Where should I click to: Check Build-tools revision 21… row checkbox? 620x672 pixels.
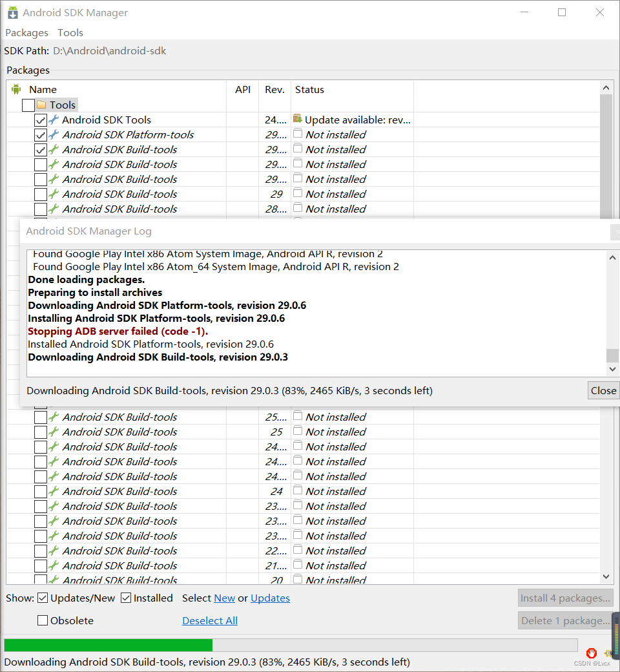(41, 566)
